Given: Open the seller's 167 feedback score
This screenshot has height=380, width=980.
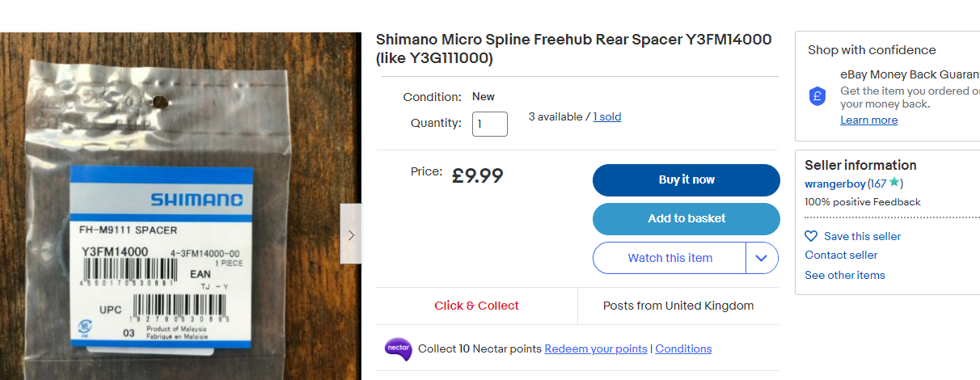Looking at the screenshot, I should point(879,184).
